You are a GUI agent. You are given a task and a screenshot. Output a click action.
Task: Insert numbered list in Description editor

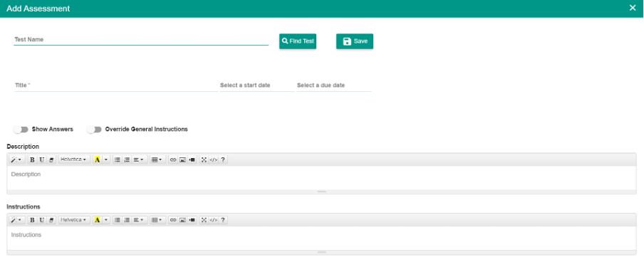point(127,159)
